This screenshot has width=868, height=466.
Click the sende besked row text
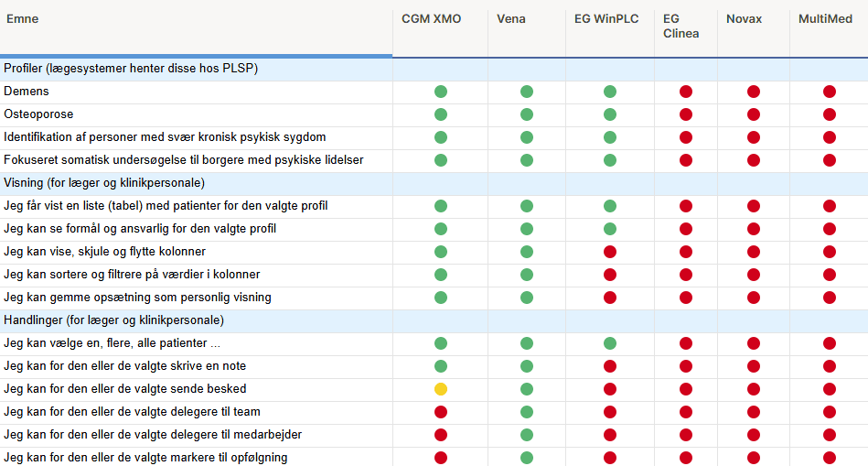(124, 389)
